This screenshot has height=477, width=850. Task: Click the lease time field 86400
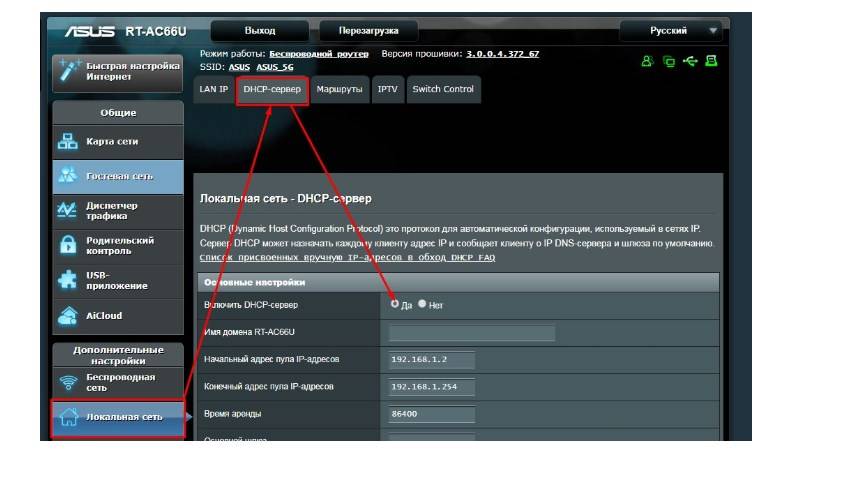pyautogui.click(x=432, y=414)
